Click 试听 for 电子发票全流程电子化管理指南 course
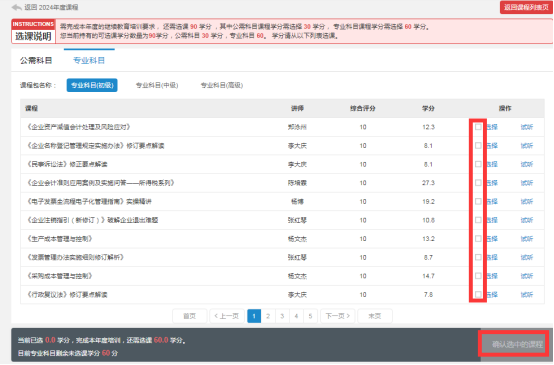Screen dimensions: 554x365 [527, 201]
